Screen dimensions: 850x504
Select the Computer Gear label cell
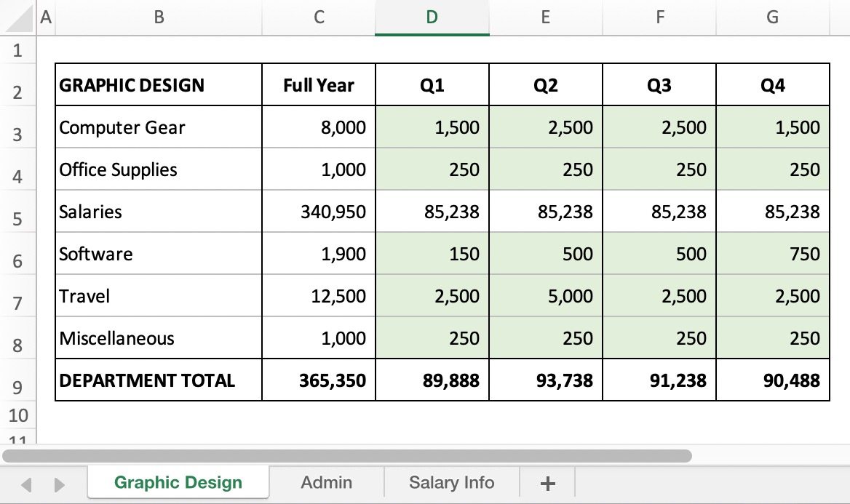pos(159,127)
